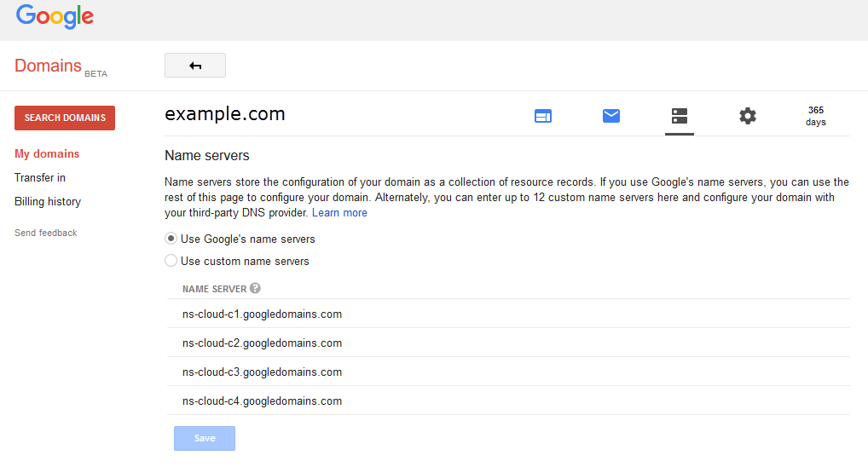Click the help icon beside NAME SERVER
Image resolution: width=868 pixels, height=467 pixels.
pos(256,289)
